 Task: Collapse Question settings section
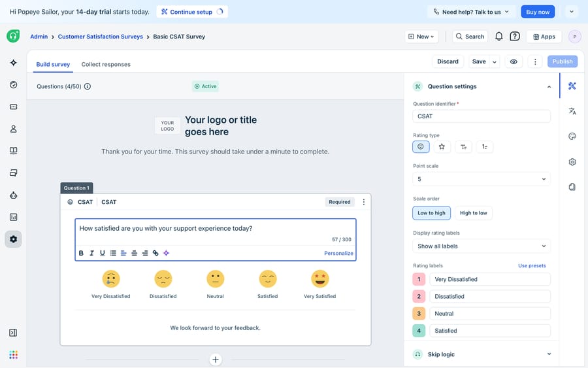[x=549, y=87]
